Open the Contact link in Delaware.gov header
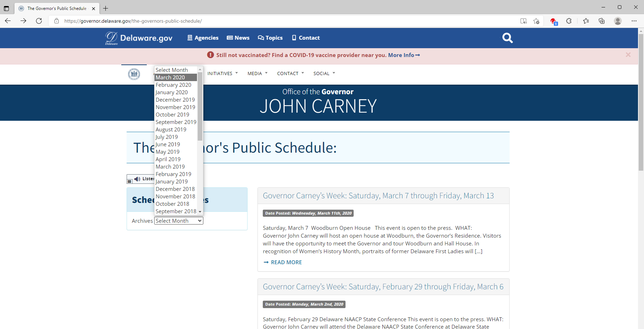Screen dimensions: 644x329 pyautogui.click(x=306, y=38)
